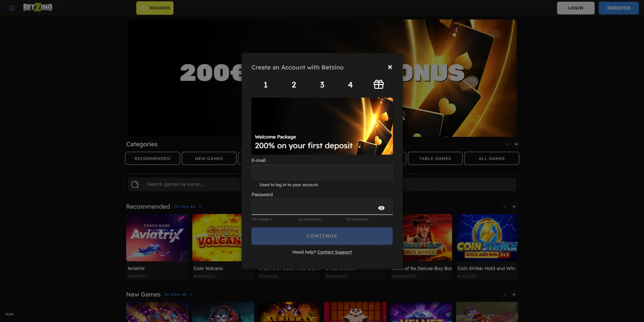The width and height of the screenshot is (644, 322).
Task: Toggle password visibility eye icon
Action: 381,208
